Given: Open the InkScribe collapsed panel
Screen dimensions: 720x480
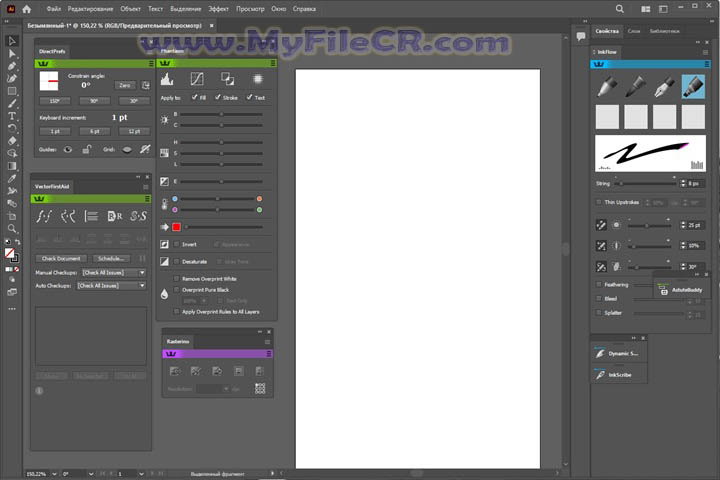Looking at the screenshot, I should click(619, 375).
